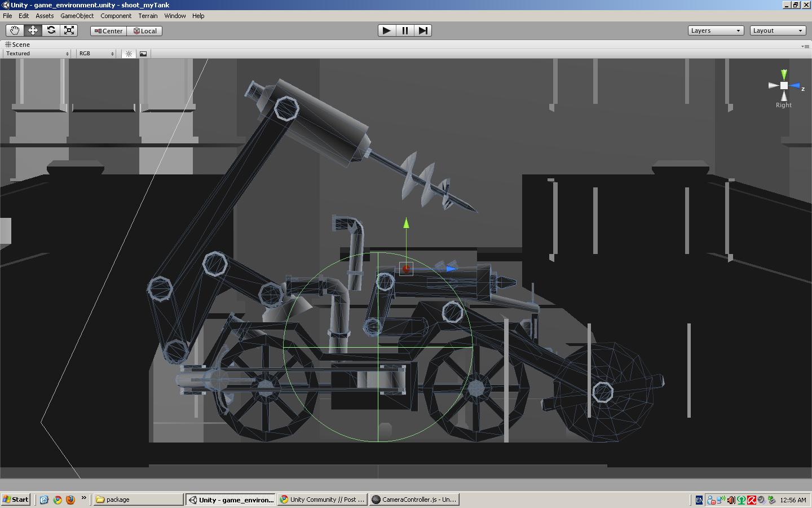Click the volume icon in the system tray
The width and height of the screenshot is (812, 508).
pos(731,500)
